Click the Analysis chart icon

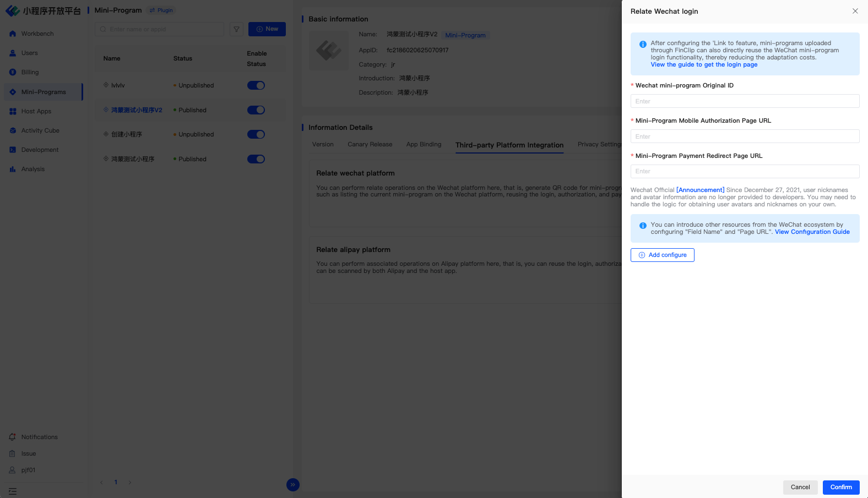(13, 169)
